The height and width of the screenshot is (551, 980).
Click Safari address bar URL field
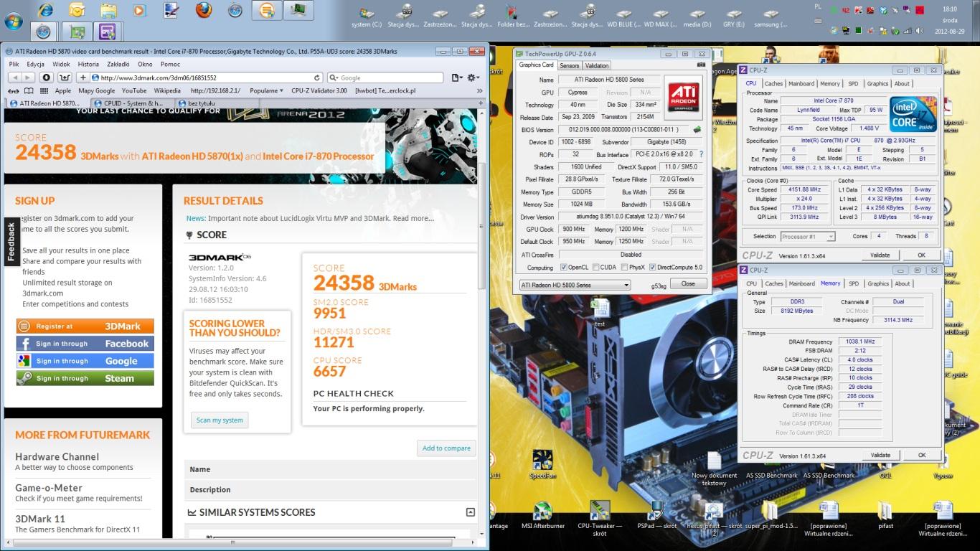point(207,77)
